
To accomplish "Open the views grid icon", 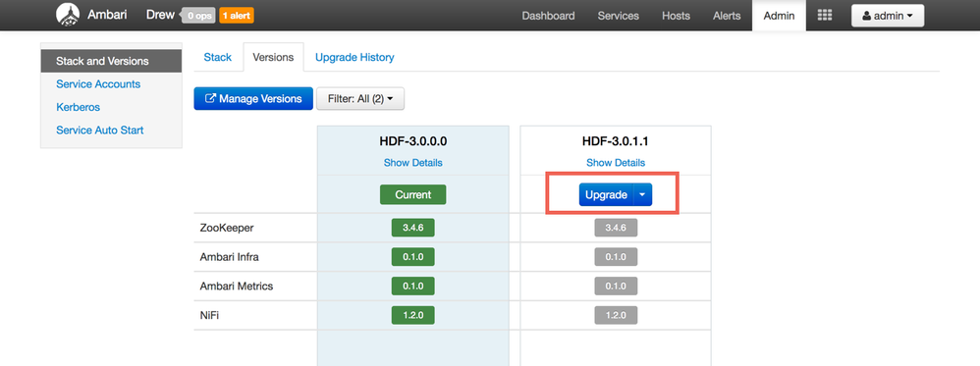I will point(825,16).
